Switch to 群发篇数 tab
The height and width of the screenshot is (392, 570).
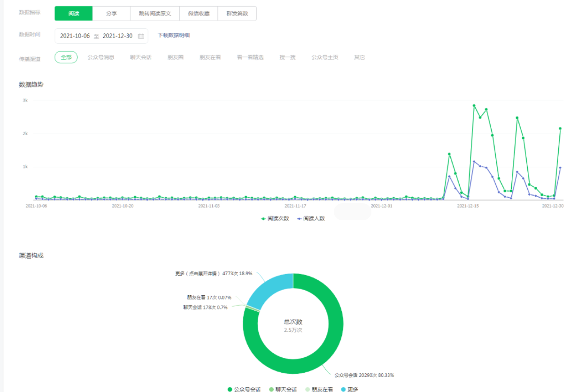pyautogui.click(x=237, y=14)
